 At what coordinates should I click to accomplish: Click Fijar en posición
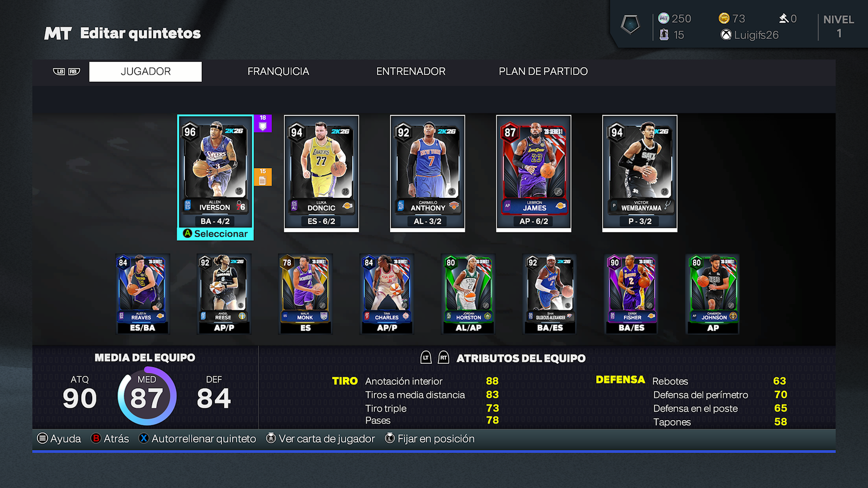[430, 439]
